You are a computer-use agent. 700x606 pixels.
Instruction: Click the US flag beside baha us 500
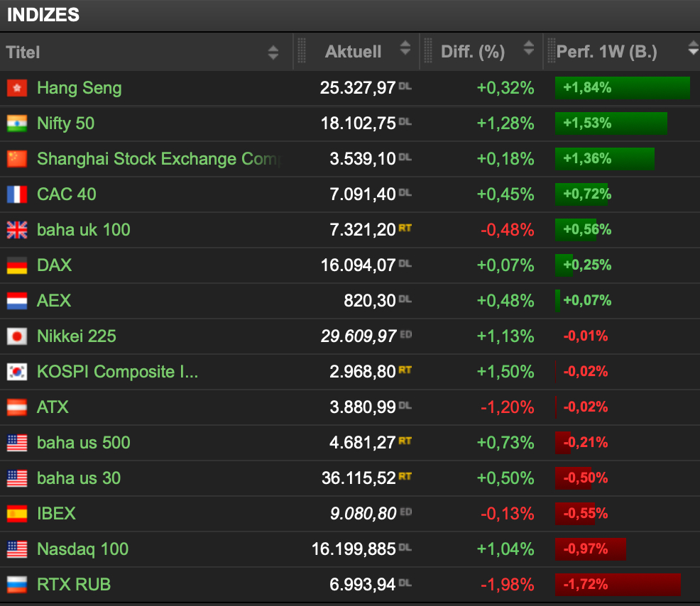coord(17,443)
